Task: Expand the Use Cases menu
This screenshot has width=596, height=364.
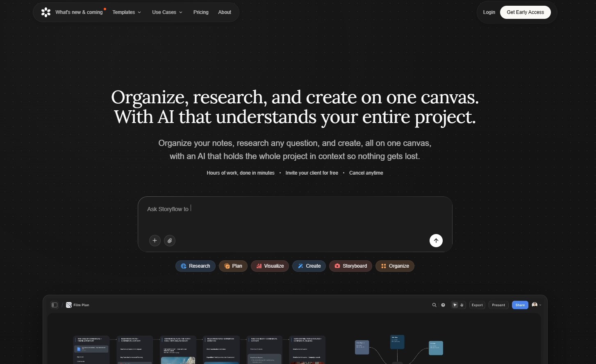Action: coord(167,12)
